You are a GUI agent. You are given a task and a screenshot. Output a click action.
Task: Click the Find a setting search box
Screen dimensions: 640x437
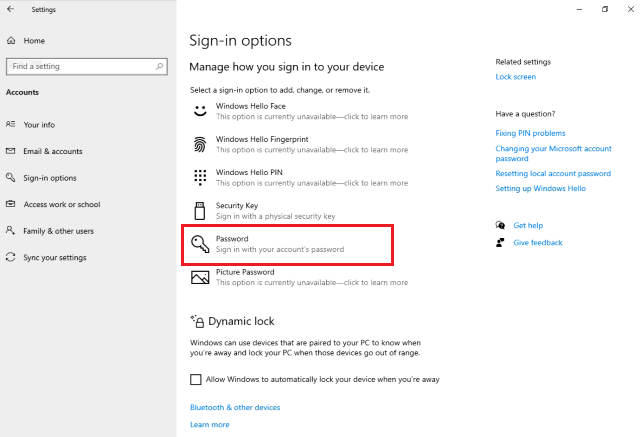tap(80, 66)
